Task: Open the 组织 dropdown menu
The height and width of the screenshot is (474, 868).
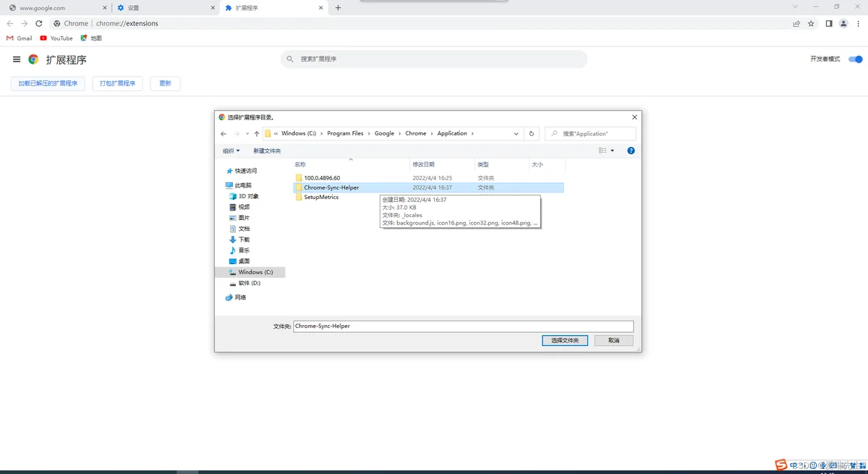Action: (x=231, y=151)
